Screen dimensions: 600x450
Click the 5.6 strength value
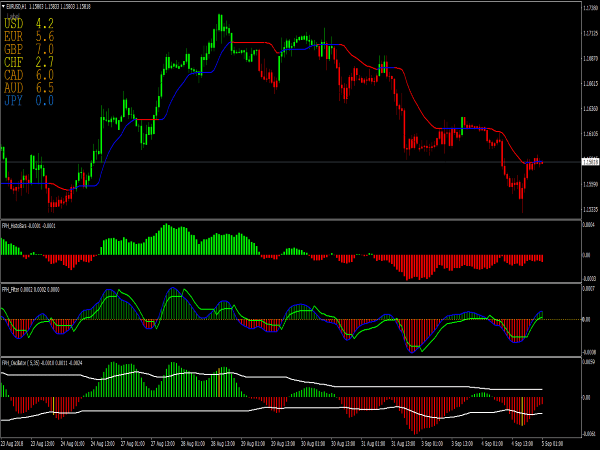pos(45,37)
